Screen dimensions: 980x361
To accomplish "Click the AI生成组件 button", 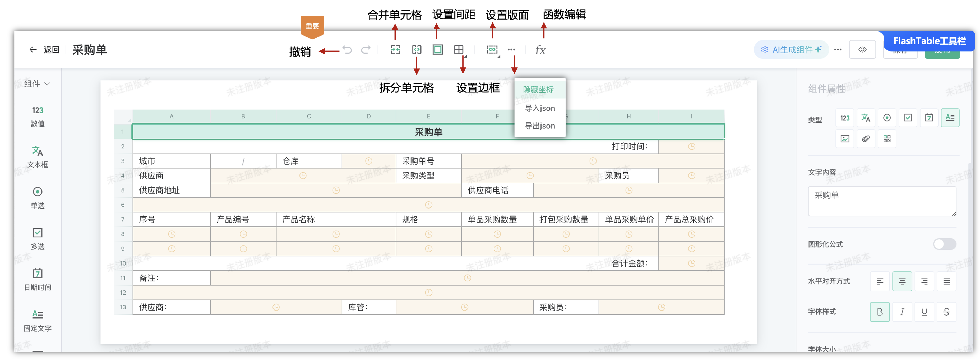I will click(x=791, y=50).
